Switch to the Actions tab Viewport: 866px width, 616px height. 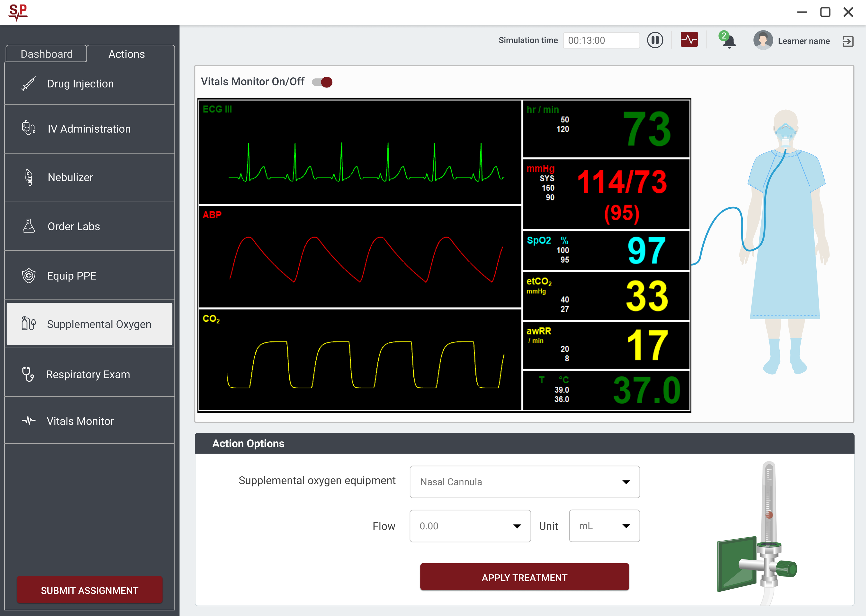pyautogui.click(x=127, y=54)
